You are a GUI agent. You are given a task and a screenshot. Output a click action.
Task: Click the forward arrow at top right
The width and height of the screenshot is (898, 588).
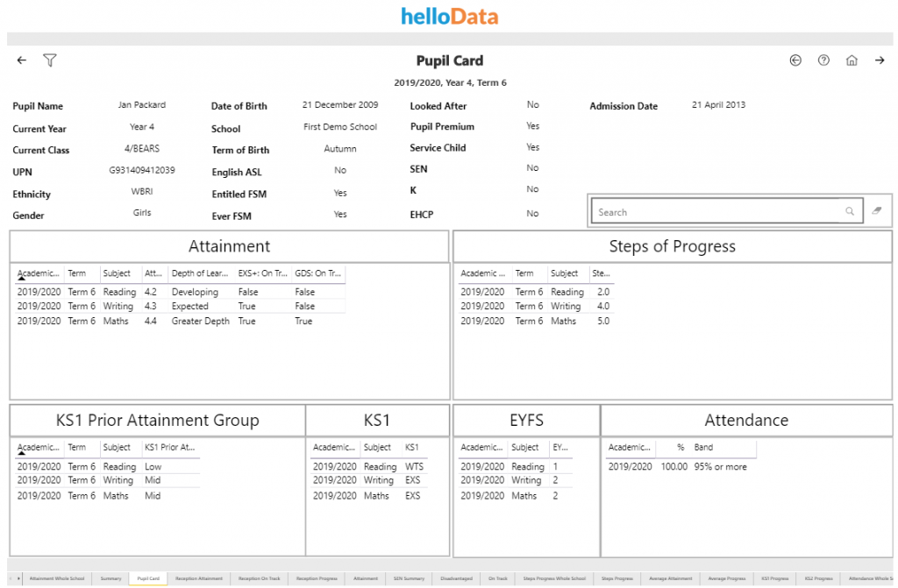click(880, 60)
